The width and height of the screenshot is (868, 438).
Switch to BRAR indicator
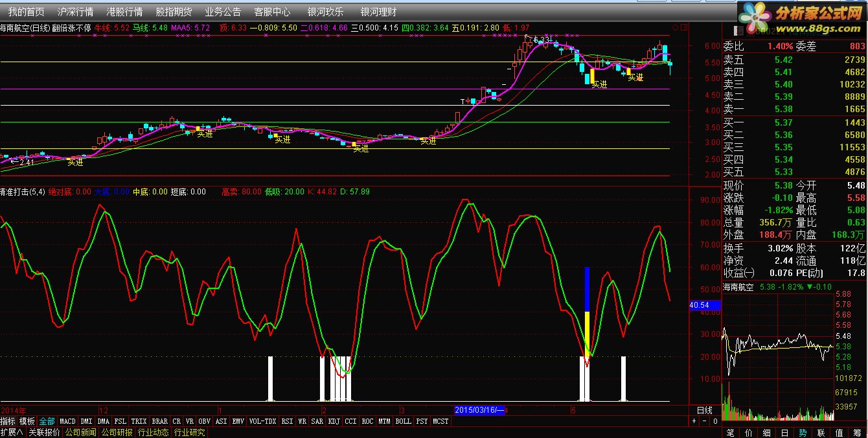click(159, 421)
